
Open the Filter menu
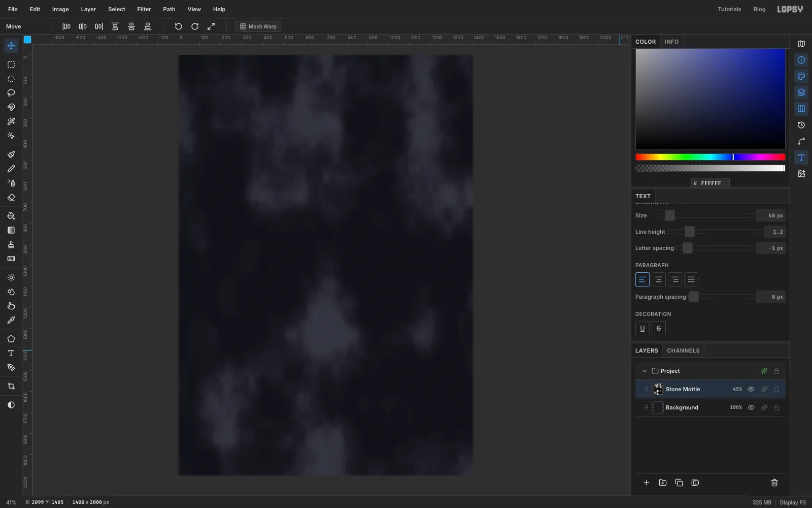(144, 9)
